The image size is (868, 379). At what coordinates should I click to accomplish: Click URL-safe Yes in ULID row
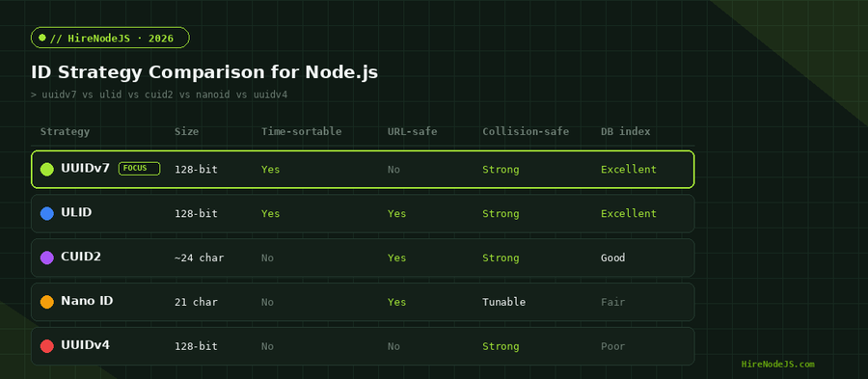click(x=397, y=213)
